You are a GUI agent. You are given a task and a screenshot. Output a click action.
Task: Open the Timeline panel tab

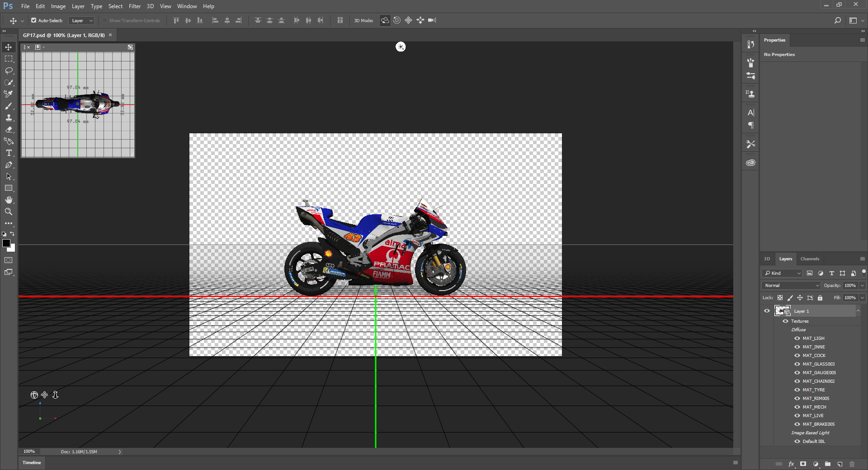[x=32, y=463]
